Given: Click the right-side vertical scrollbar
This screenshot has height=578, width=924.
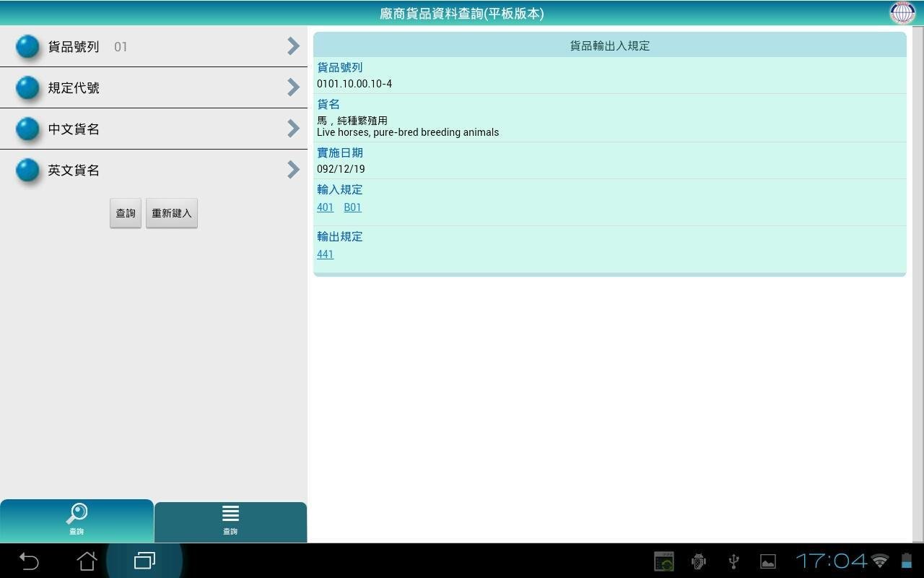Looking at the screenshot, I should pyautogui.click(x=918, y=284).
